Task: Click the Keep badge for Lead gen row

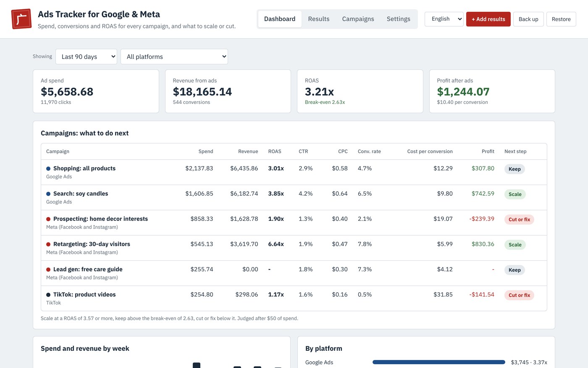Action: [x=514, y=270]
